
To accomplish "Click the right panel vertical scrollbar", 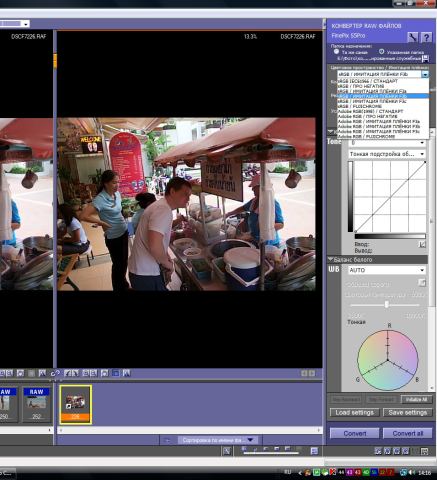I will (433, 220).
